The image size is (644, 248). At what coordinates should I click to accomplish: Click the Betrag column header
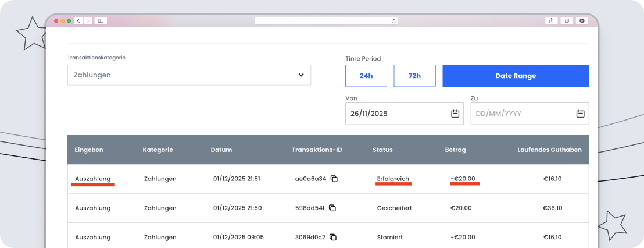[x=455, y=150]
